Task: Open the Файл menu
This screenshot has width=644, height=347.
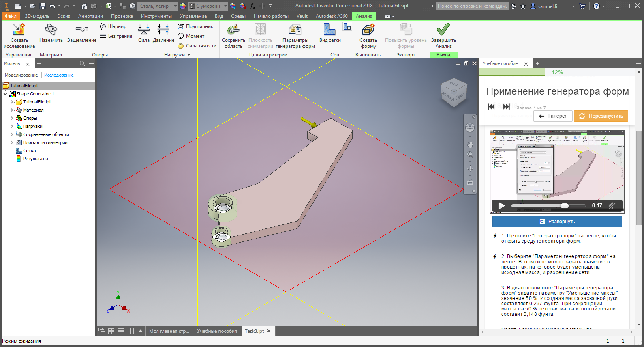Action: (x=11, y=16)
